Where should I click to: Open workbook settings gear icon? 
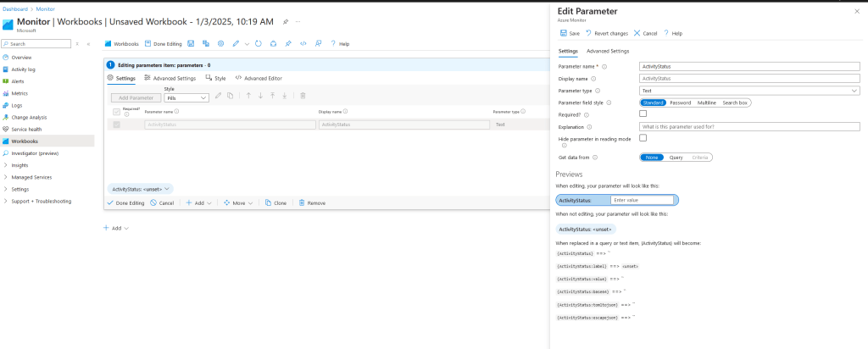[x=220, y=43]
